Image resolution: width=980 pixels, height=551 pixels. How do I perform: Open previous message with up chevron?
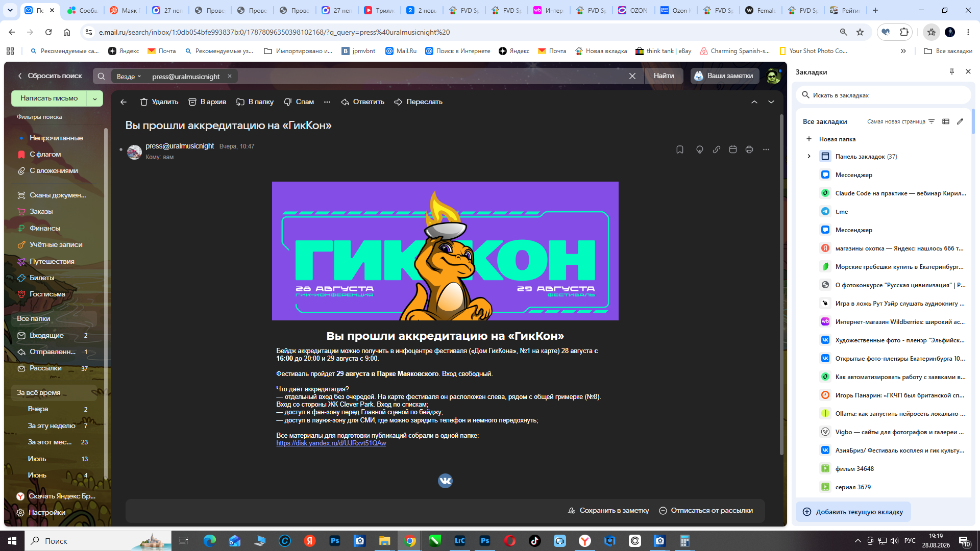754,102
